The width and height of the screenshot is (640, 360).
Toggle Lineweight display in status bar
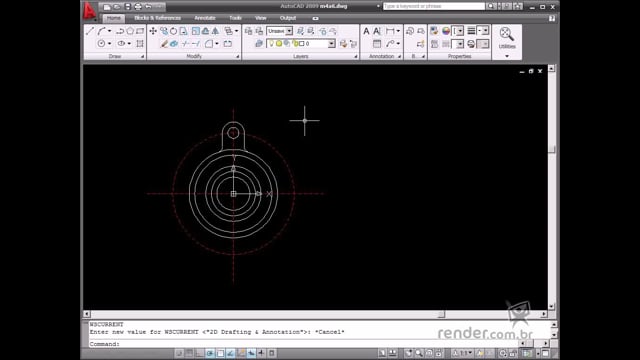pyautogui.click(x=261, y=353)
